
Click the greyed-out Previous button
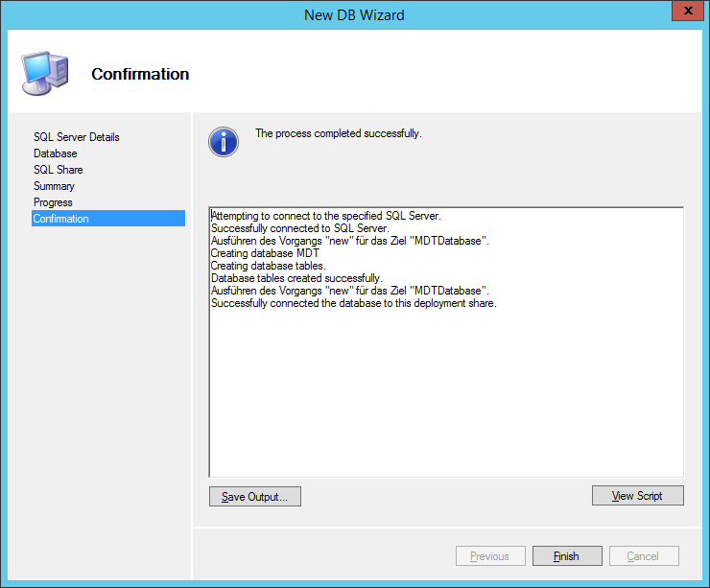[489, 556]
